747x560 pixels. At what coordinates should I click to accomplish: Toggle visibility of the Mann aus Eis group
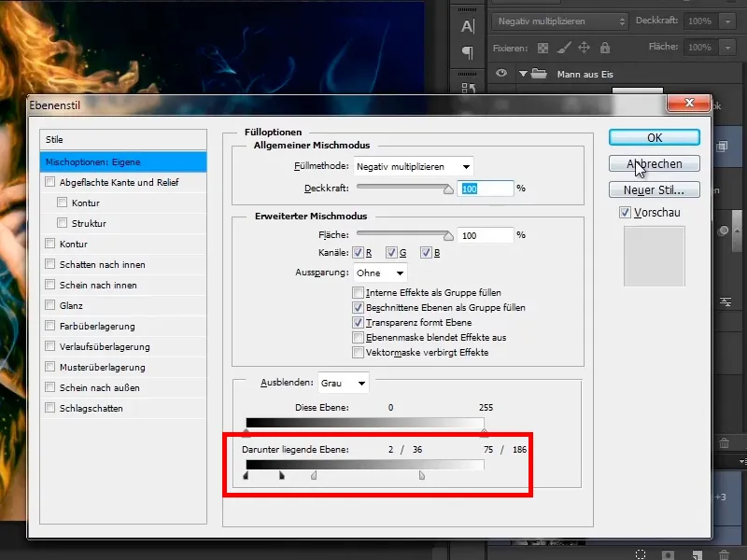[501, 74]
